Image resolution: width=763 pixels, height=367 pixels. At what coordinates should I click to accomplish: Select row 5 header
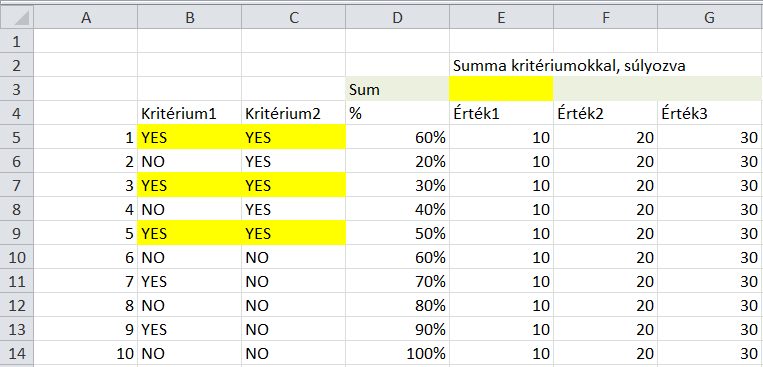coord(17,137)
